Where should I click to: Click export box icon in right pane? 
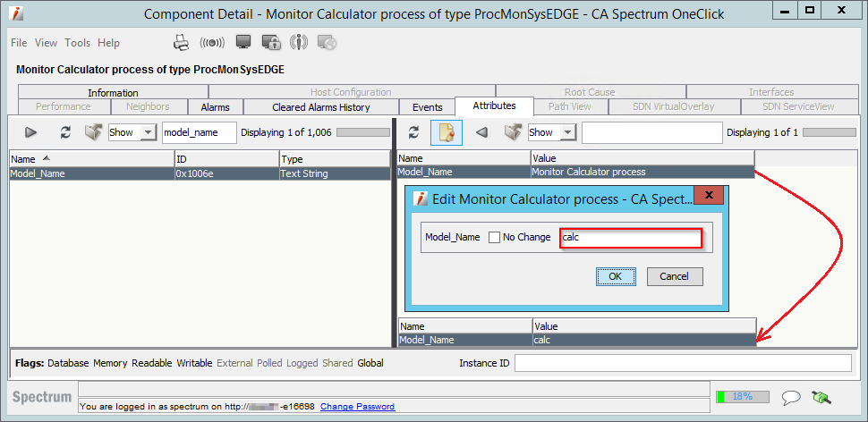(x=513, y=132)
